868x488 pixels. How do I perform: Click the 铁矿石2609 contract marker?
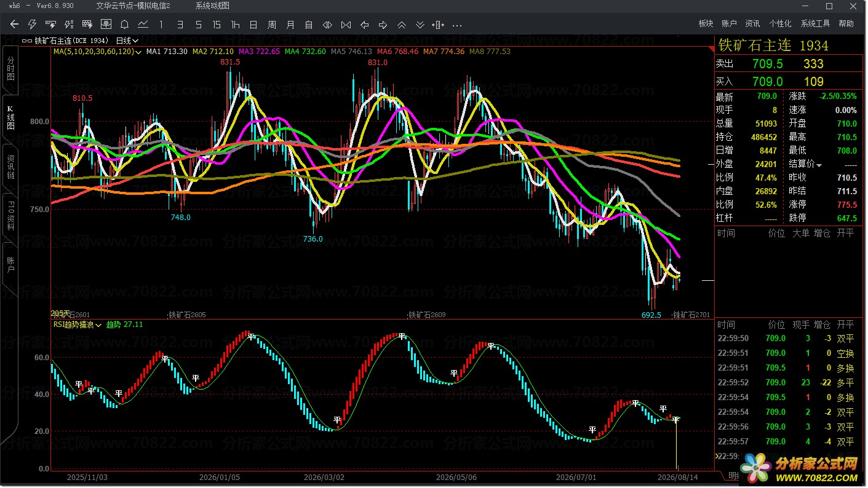(x=427, y=315)
